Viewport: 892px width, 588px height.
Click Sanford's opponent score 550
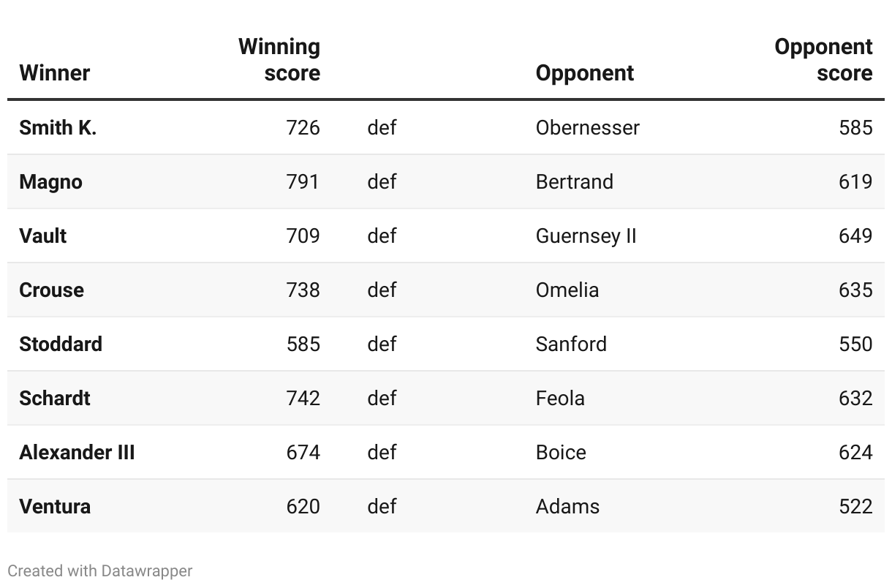(x=855, y=344)
